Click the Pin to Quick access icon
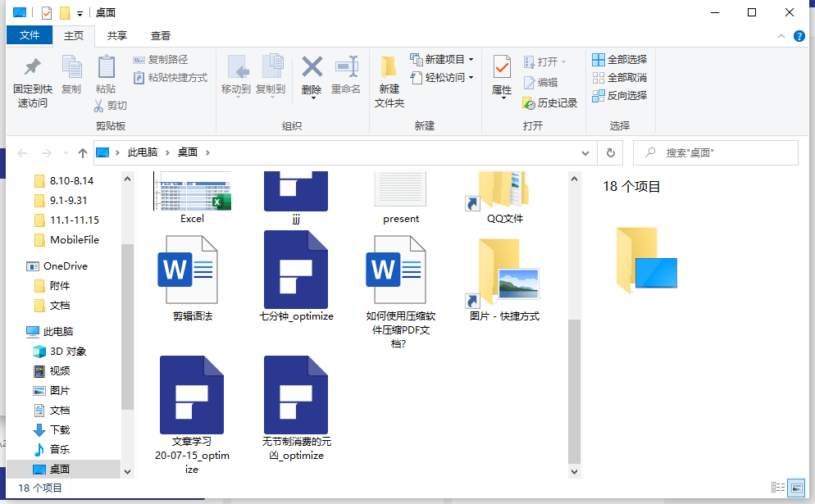Viewport: 815px width, 504px height. coord(30,82)
